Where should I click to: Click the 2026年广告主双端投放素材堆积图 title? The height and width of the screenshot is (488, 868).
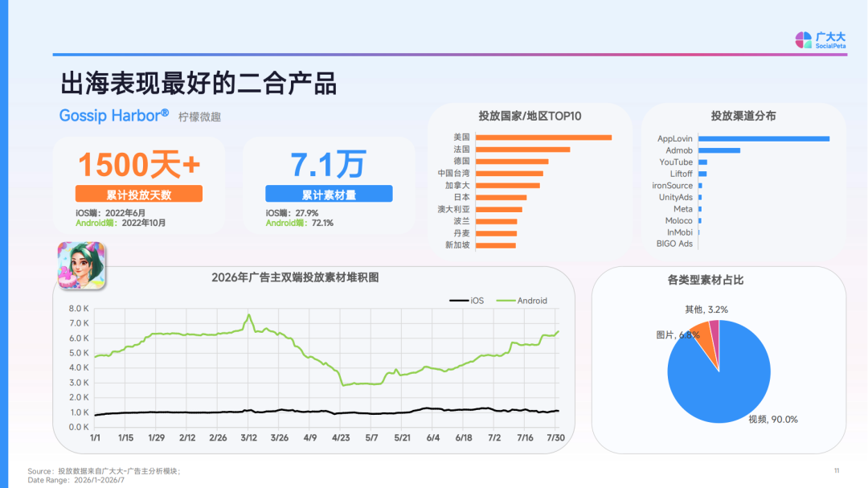point(295,277)
